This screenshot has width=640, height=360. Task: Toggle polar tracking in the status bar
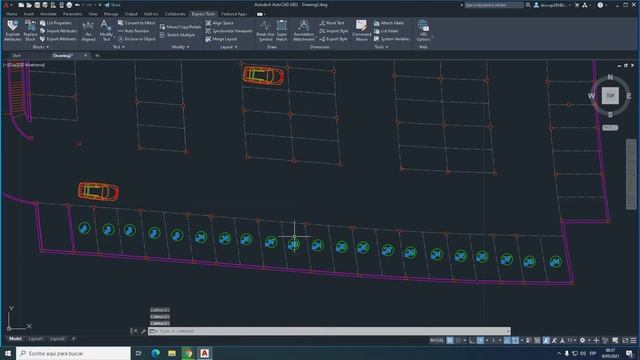point(480,340)
